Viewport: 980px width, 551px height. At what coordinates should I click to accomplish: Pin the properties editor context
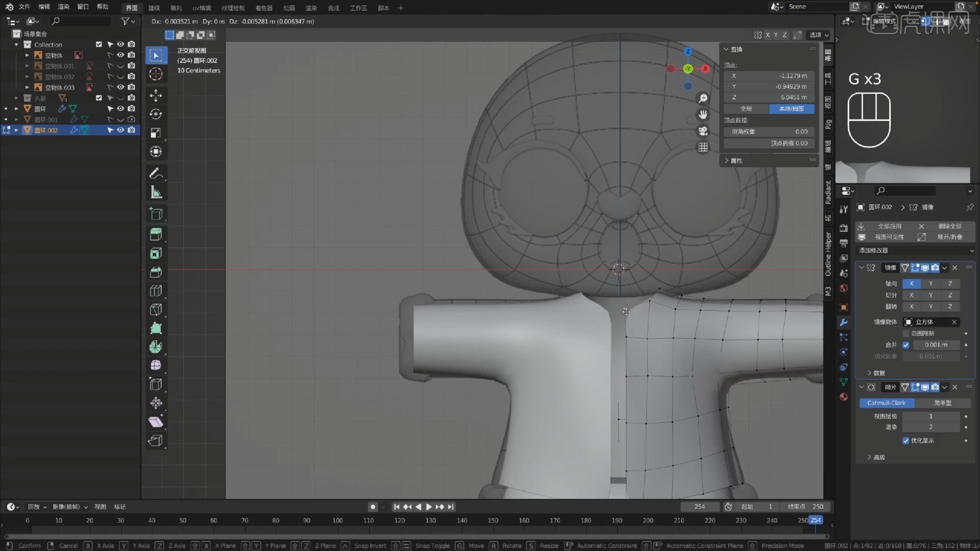tap(970, 207)
